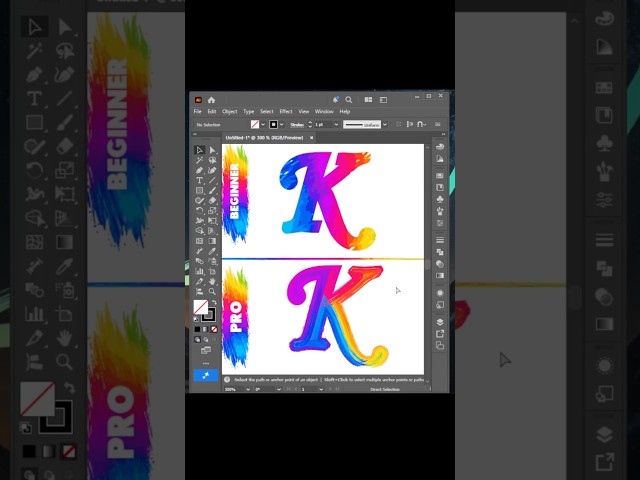Open the notifications bell icon

336,100
